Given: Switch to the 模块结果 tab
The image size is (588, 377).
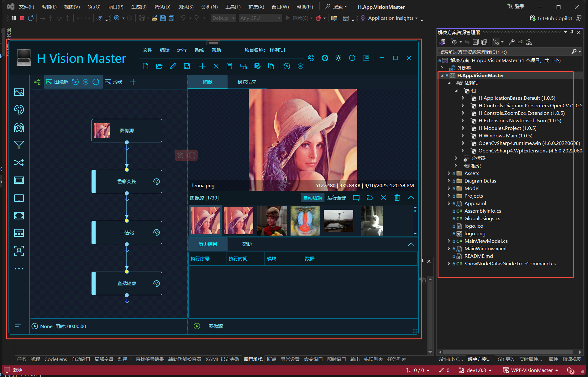Looking at the screenshot, I should [x=247, y=82].
